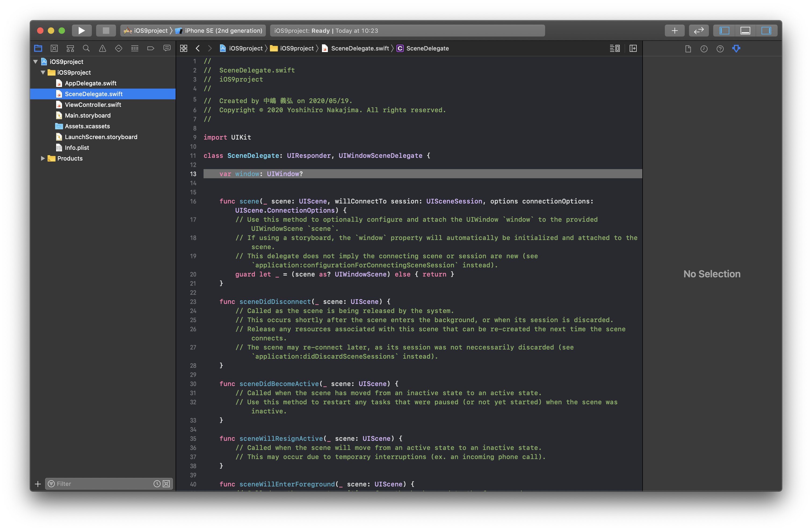The image size is (812, 531).
Task: Toggle recent files filter clock icon
Action: click(x=157, y=484)
